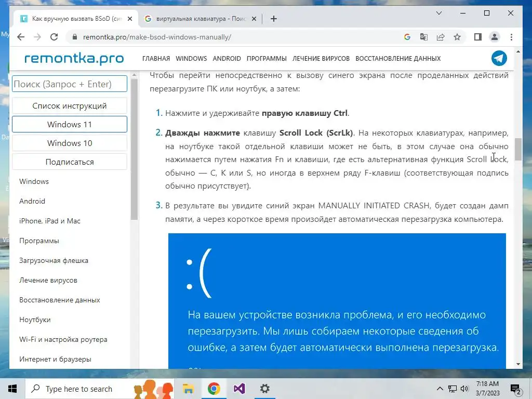Open the tab search chevron
The image size is (532, 399).
click(438, 13)
